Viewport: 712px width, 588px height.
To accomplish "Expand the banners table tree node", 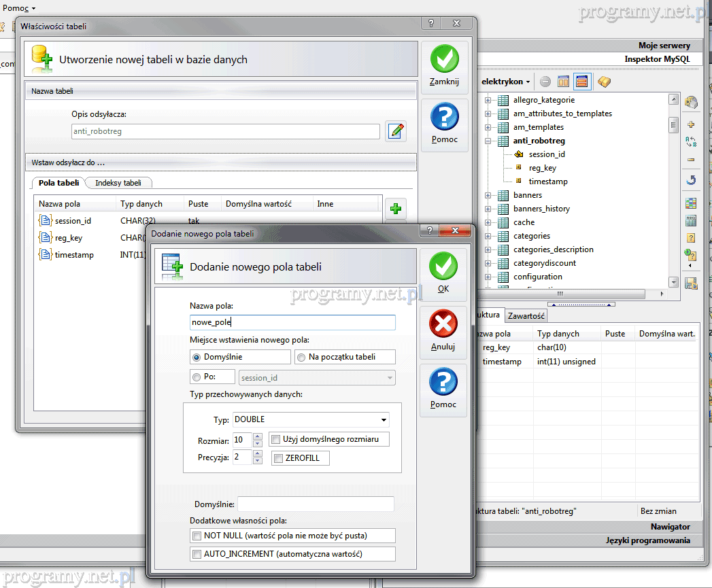I will (x=488, y=195).
